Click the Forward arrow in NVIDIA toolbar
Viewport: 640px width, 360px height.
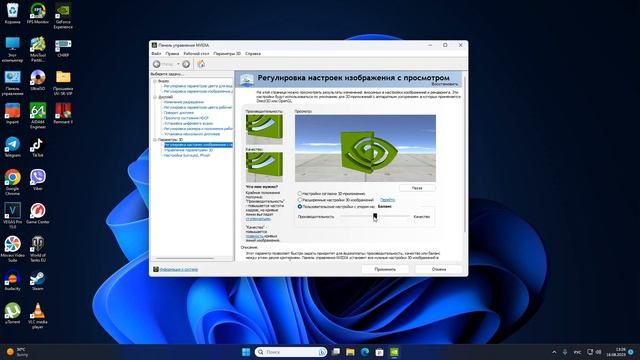pyautogui.click(x=186, y=64)
